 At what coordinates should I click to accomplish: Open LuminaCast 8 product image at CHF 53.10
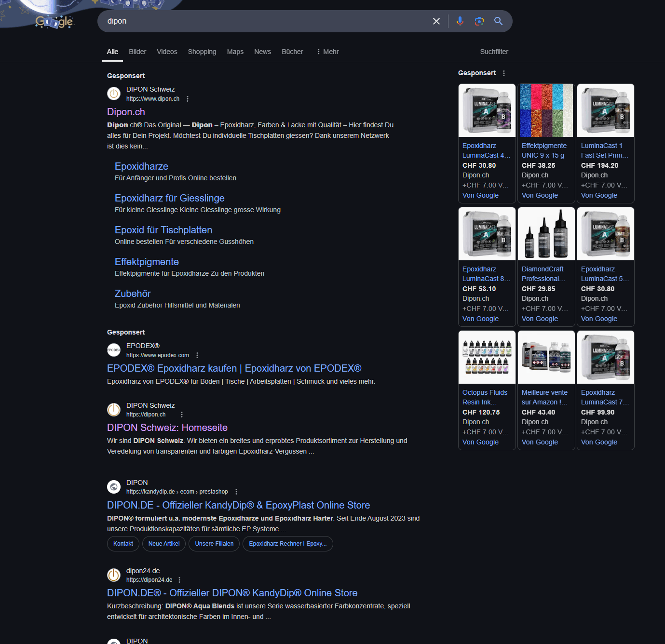[487, 234]
